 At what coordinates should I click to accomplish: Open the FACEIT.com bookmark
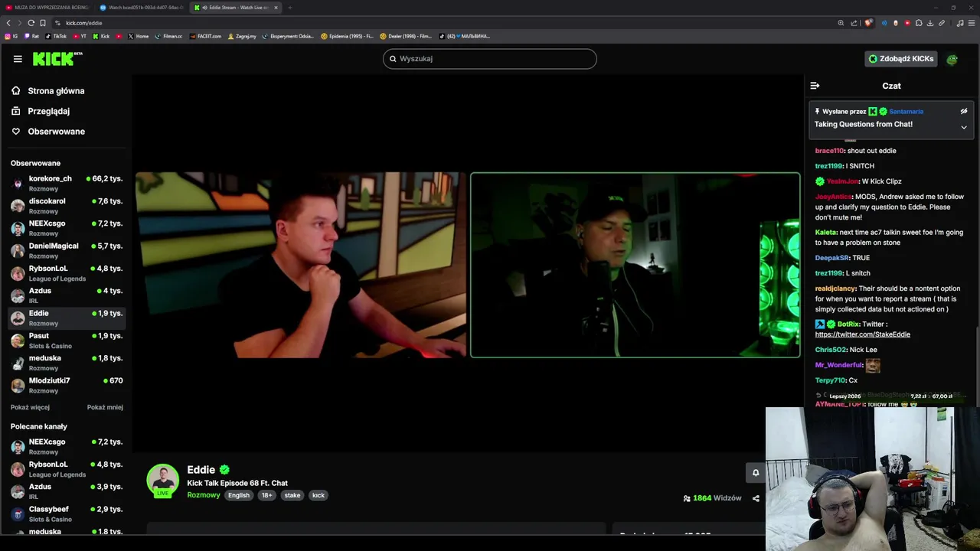205,36
